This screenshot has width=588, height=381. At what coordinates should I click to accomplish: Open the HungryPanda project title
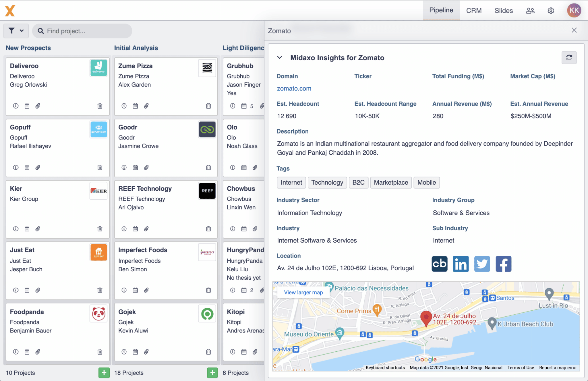click(245, 250)
